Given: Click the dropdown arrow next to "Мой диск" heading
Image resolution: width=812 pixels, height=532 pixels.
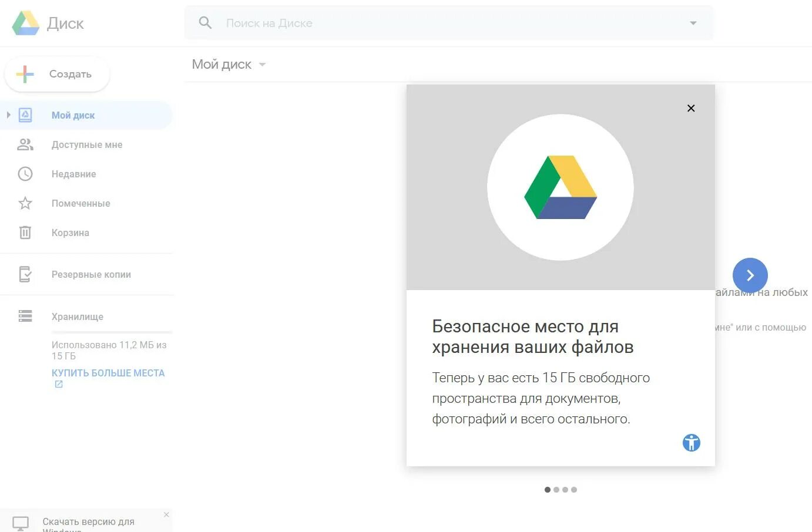Looking at the screenshot, I should coord(262,65).
